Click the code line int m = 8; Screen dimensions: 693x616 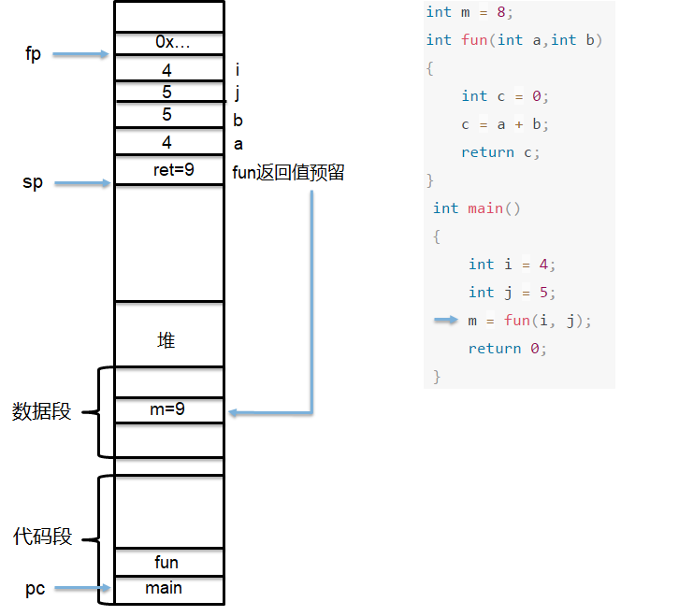[x=469, y=12]
